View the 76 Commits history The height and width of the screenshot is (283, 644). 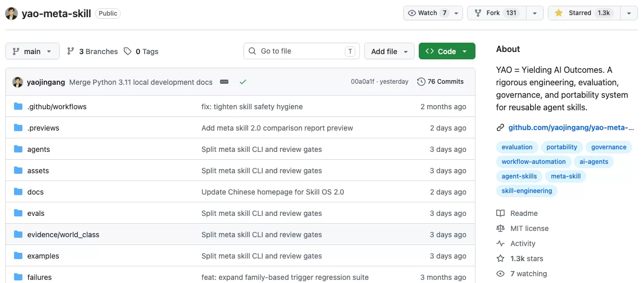441,82
